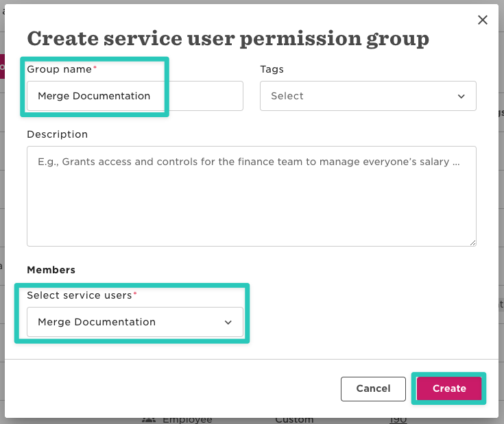This screenshot has width=504, height=424.
Task: Click the Description box resize handle
Action: click(472, 242)
